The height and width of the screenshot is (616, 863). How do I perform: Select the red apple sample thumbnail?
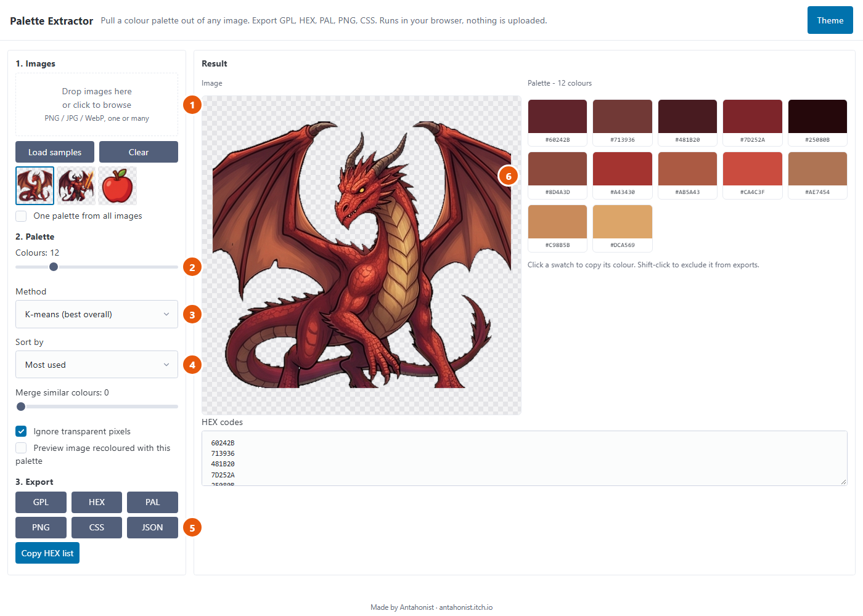coord(118,185)
